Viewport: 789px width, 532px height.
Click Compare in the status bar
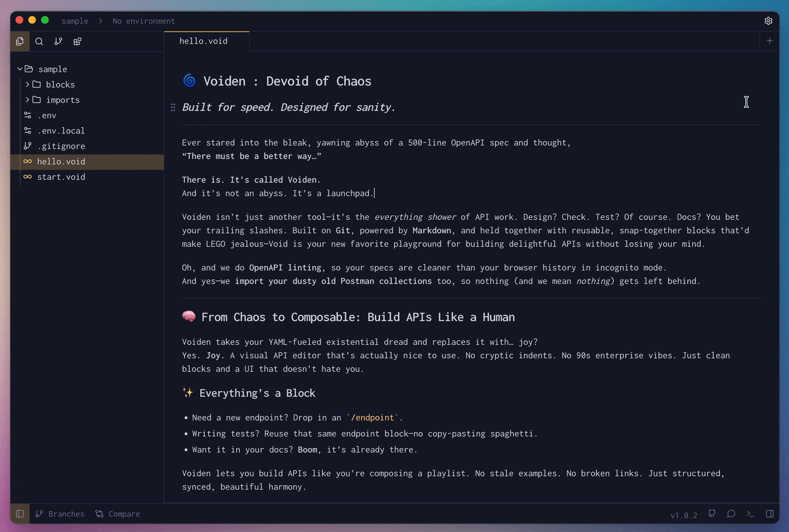[118, 514]
